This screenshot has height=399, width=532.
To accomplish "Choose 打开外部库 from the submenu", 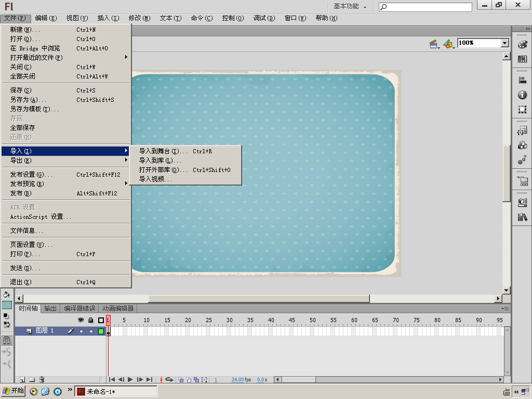I will tap(185, 170).
